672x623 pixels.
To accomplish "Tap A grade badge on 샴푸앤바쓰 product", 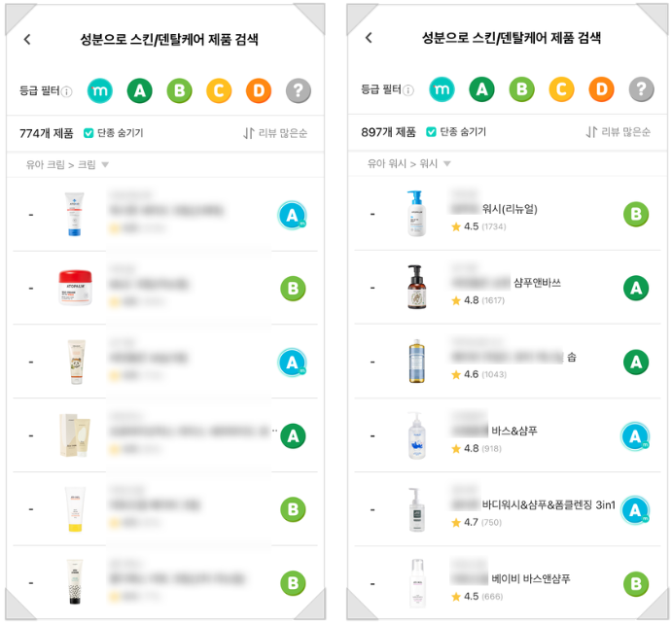I will tap(635, 288).
